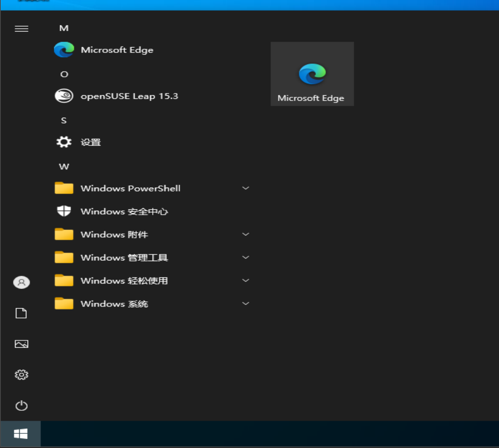Select the Windows 附件 folder label
Screen dimensions: 499x448
click(114, 235)
